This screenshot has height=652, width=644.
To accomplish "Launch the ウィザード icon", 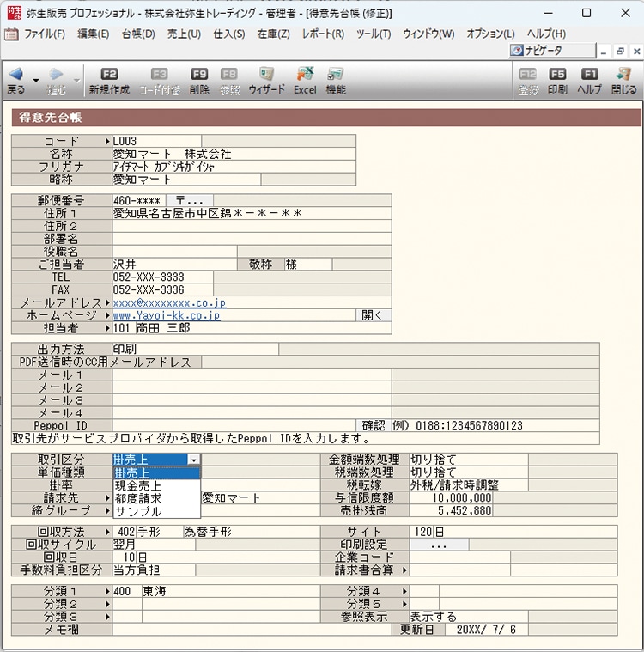I will click(x=266, y=74).
